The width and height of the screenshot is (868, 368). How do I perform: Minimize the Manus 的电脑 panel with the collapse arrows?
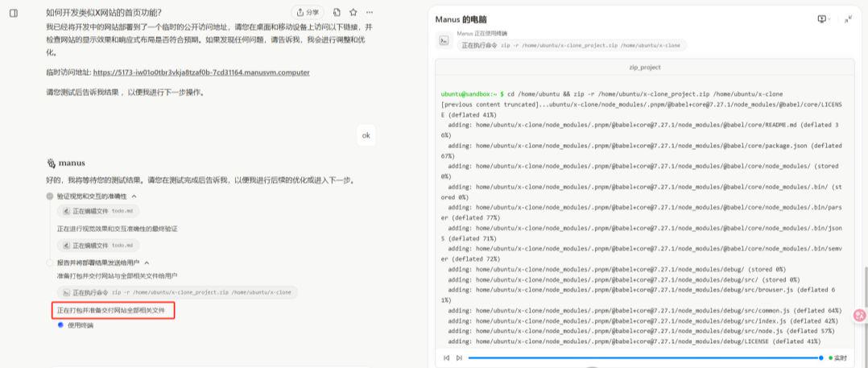(x=849, y=19)
